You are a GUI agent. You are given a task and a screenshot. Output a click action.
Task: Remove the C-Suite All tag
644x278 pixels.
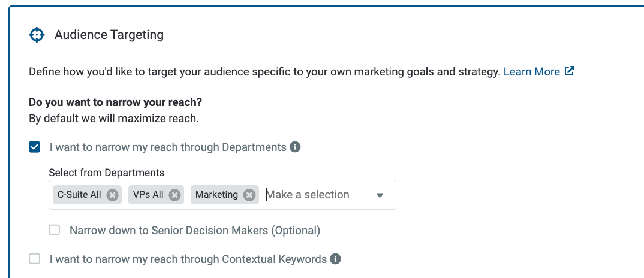coord(113,195)
